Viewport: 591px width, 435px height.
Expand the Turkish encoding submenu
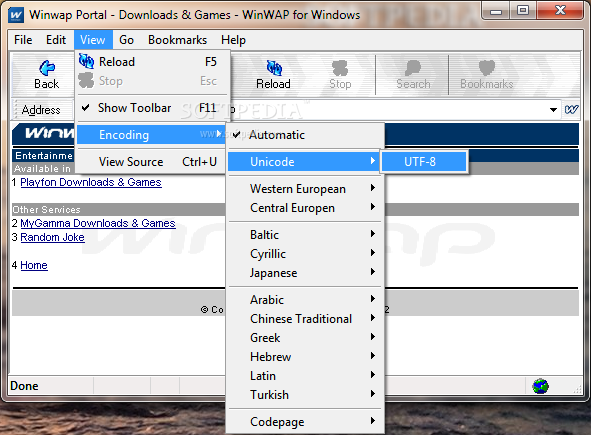(x=306, y=395)
